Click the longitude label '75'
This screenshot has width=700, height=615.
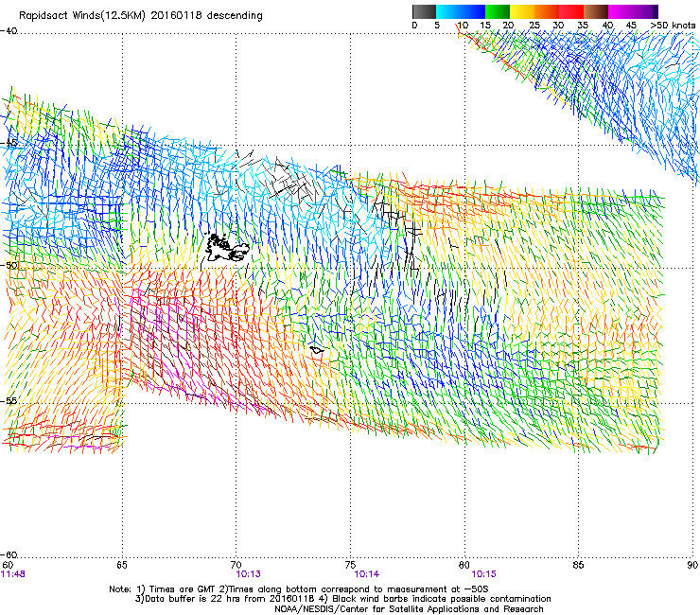coord(350,565)
